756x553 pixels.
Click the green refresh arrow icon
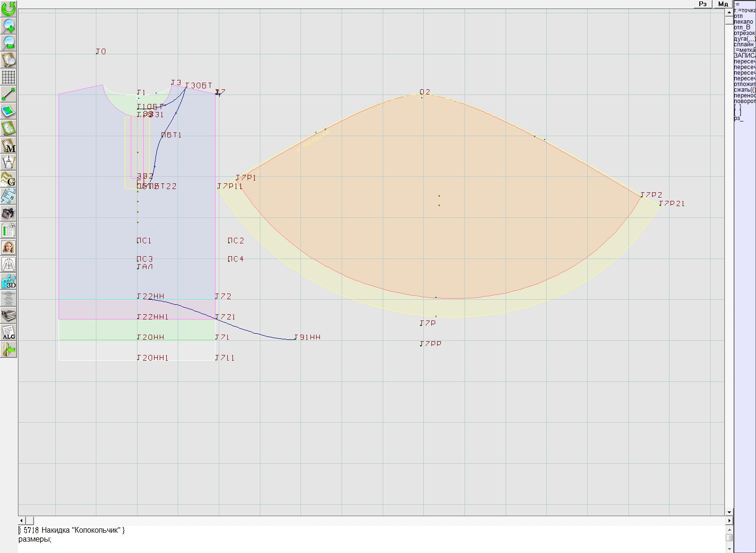tap(9, 8)
